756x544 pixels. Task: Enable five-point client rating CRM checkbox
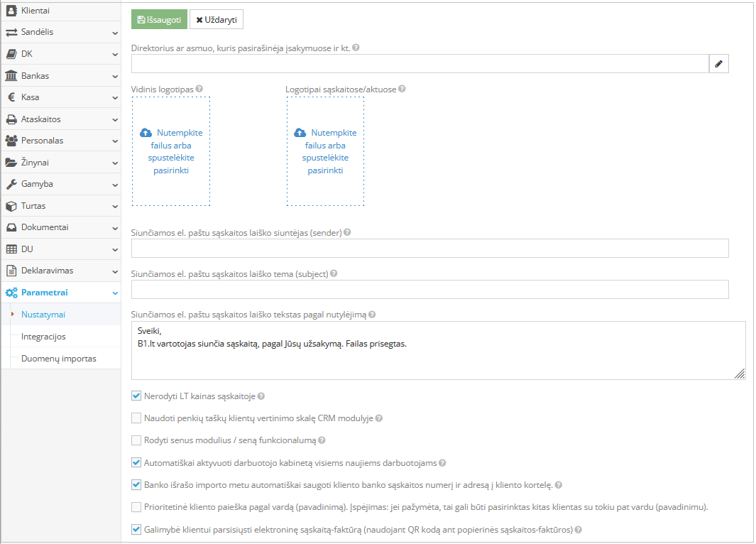pyautogui.click(x=136, y=418)
